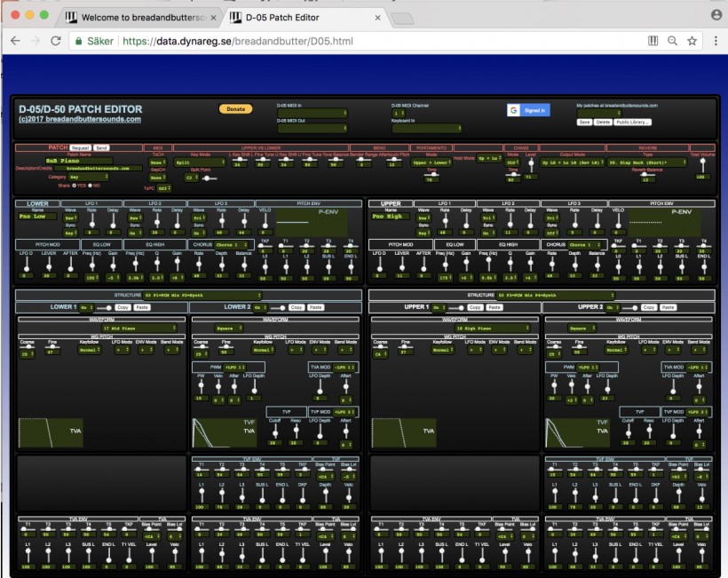
Task: Bookmark this page with the star icon
Action: (x=692, y=41)
